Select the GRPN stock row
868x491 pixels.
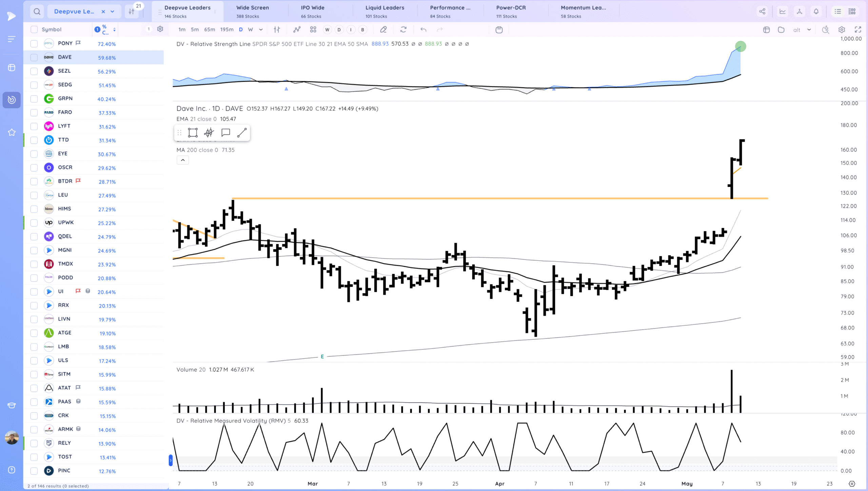pyautogui.click(x=94, y=99)
